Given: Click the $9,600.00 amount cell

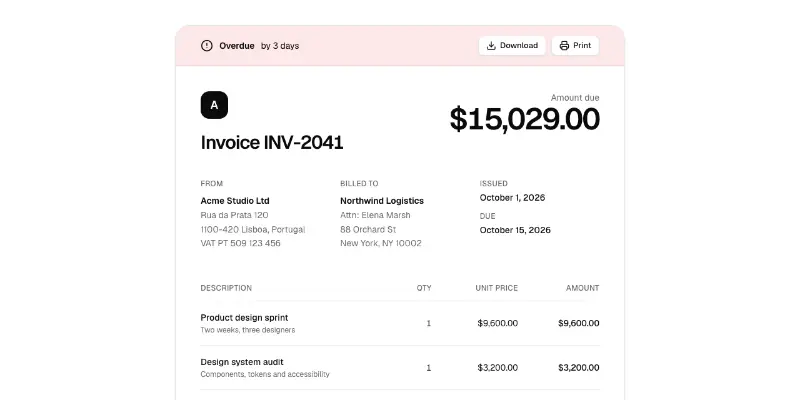Looking at the screenshot, I should (579, 323).
